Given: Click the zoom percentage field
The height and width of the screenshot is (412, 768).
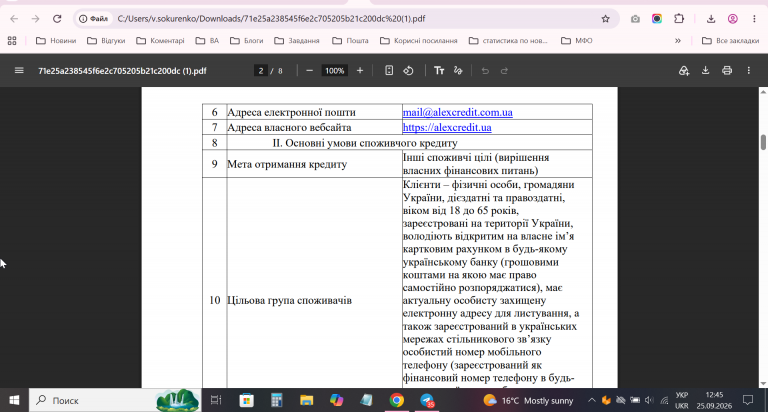Looking at the screenshot, I should pos(335,71).
